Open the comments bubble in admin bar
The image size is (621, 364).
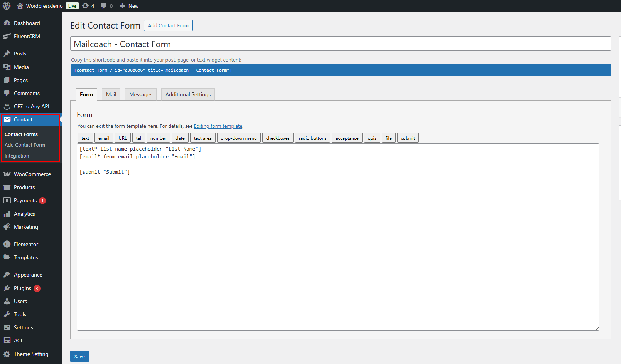pos(103,6)
